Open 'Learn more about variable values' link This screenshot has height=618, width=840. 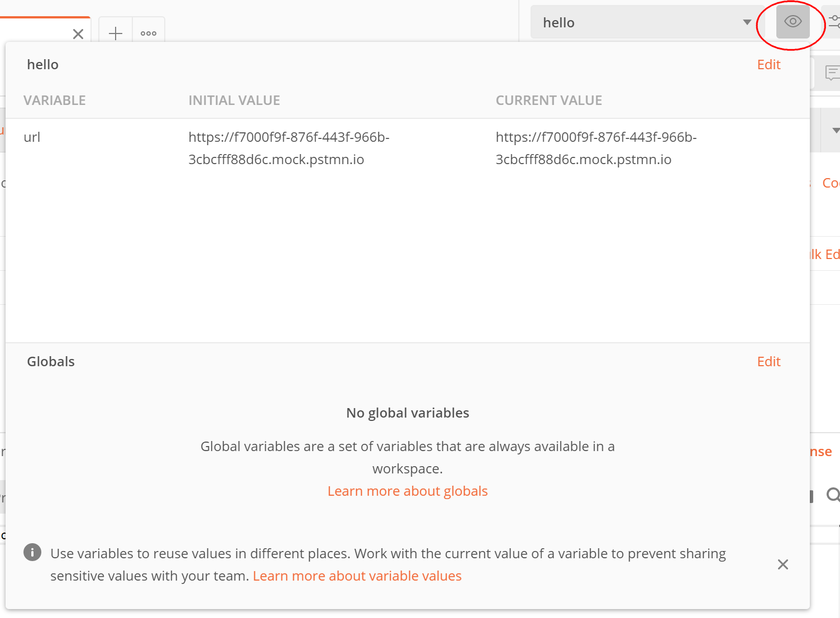click(357, 576)
